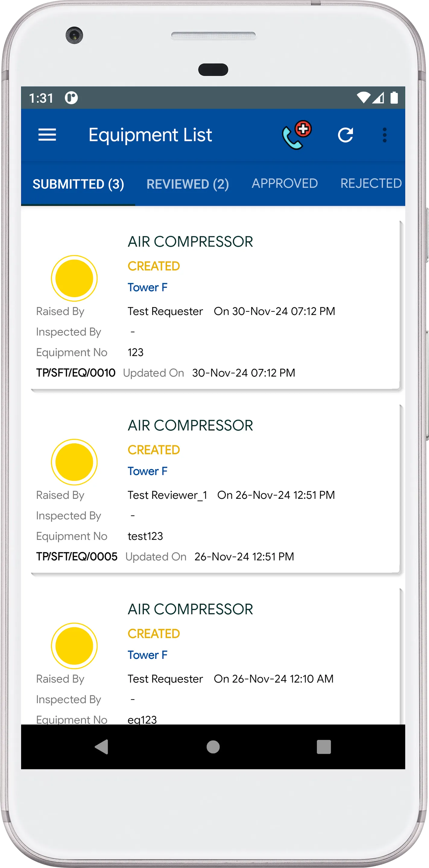Switch to the Rejected tab

pyautogui.click(x=371, y=184)
